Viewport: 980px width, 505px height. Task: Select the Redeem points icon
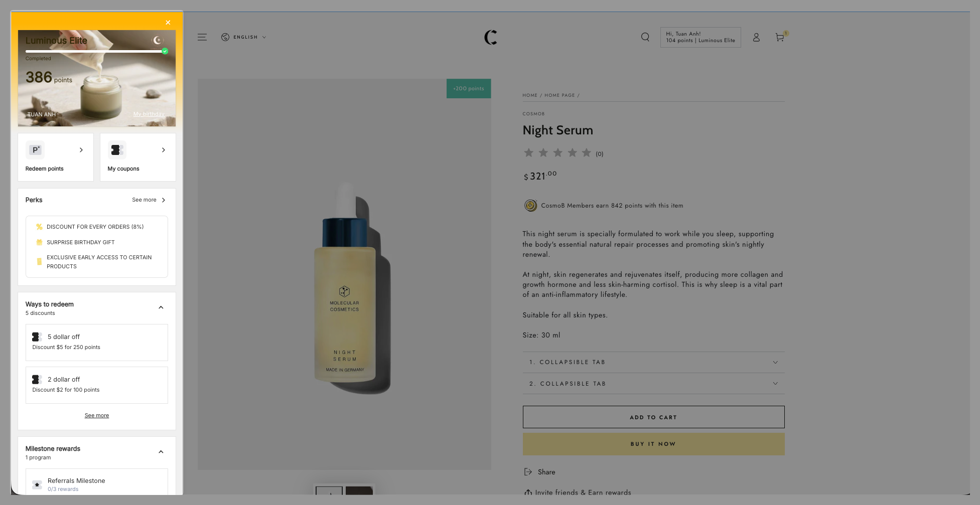tap(35, 150)
